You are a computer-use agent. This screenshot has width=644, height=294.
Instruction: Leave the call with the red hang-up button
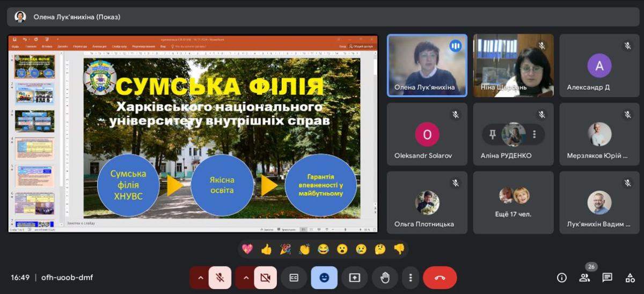(x=440, y=278)
